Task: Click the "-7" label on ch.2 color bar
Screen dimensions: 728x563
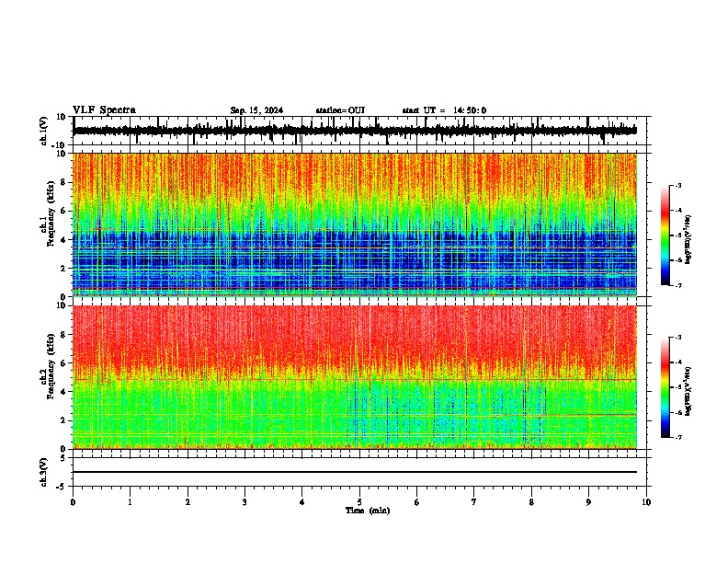Action: 677,438
